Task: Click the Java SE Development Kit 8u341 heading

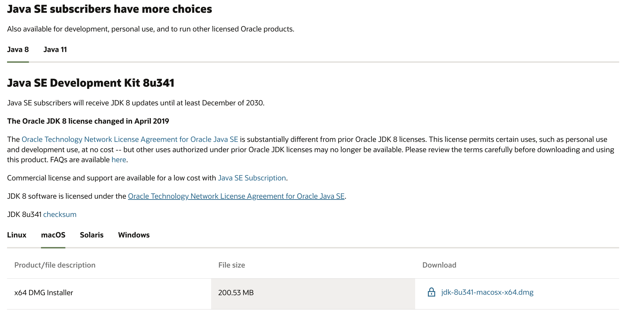Action: click(x=90, y=83)
